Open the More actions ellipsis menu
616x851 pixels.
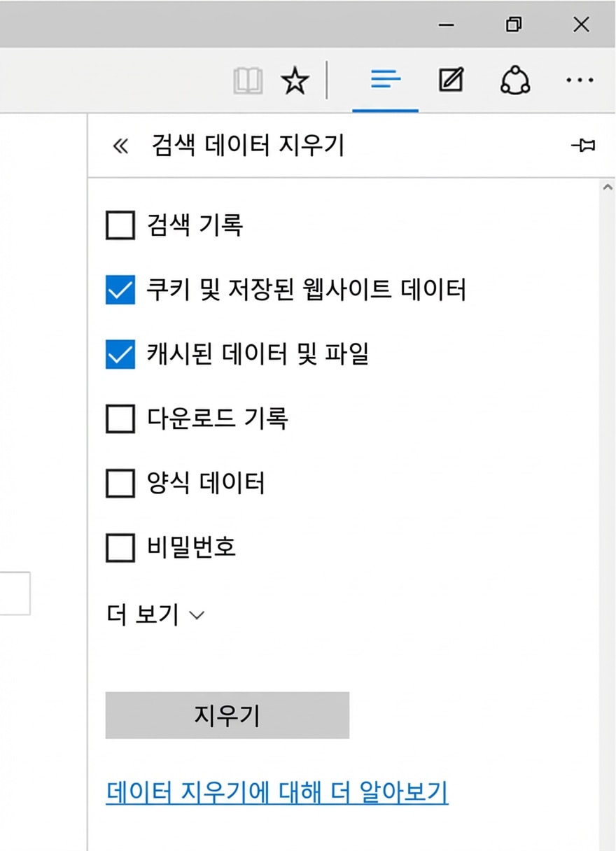click(580, 81)
